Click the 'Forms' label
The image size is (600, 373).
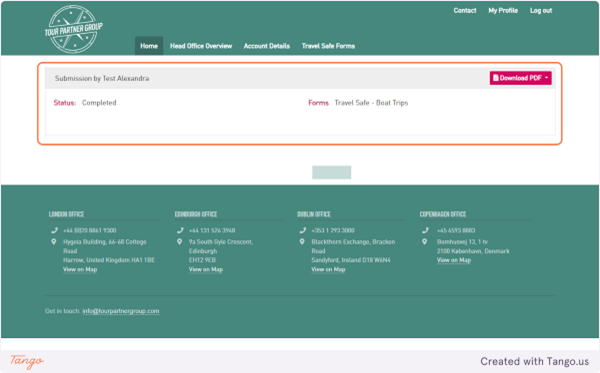318,103
